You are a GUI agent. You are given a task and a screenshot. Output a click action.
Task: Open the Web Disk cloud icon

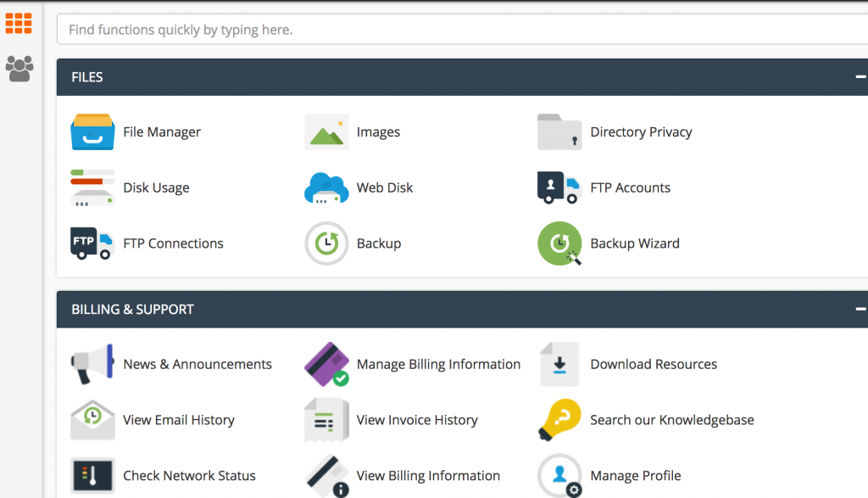coord(326,187)
